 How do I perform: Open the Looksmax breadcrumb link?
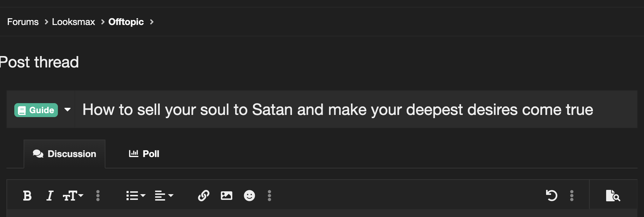tap(74, 22)
